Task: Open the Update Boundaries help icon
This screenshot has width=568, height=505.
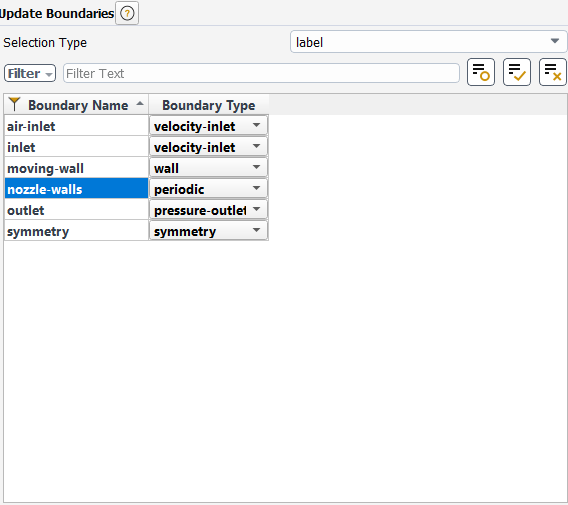Action: (127, 13)
